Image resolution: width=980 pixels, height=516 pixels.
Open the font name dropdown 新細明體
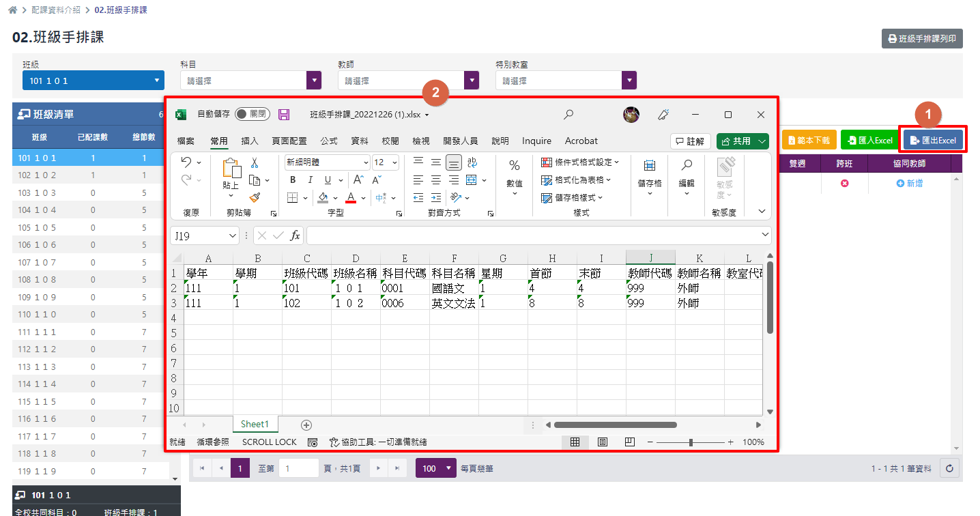366,162
